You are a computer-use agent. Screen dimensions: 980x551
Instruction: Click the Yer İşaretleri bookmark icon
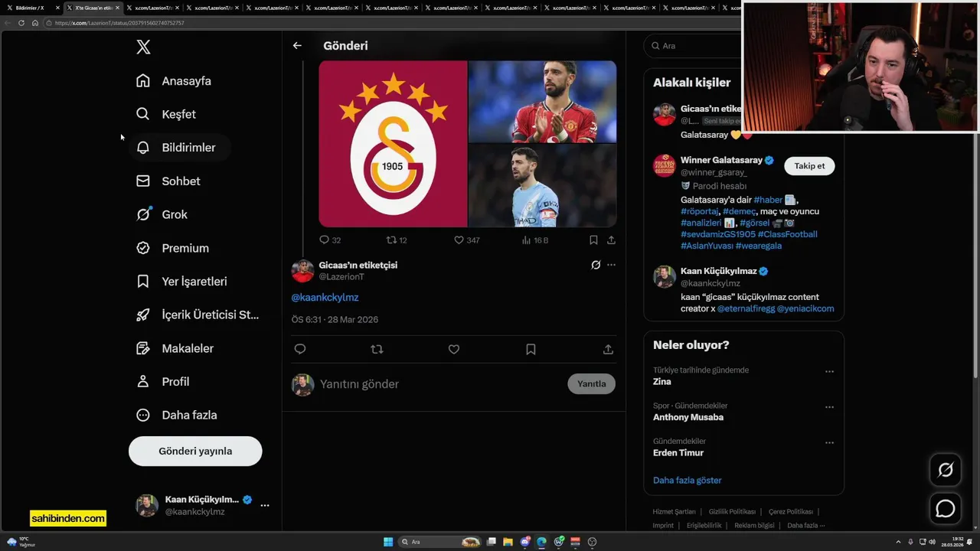(143, 281)
